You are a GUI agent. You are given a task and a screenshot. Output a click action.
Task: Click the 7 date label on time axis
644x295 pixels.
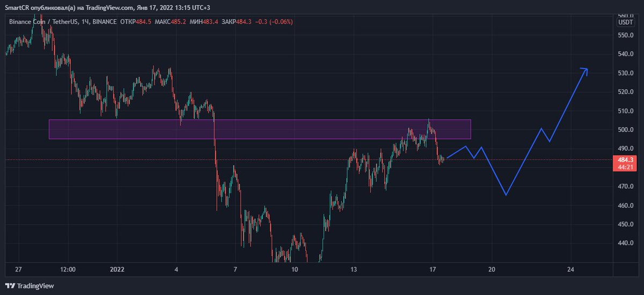(236, 269)
